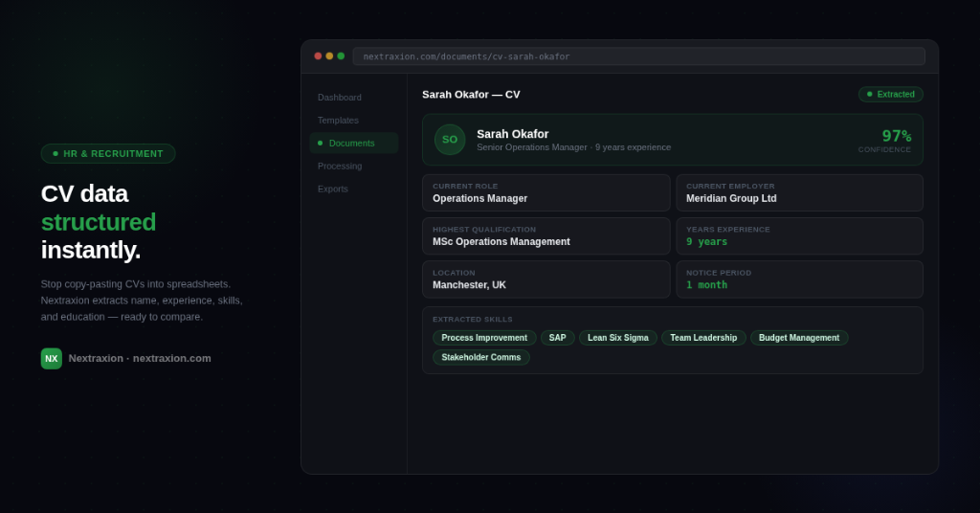The image size is (980, 513).
Task: Select the Lean Six Sigma skill tag
Action: point(618,338)
